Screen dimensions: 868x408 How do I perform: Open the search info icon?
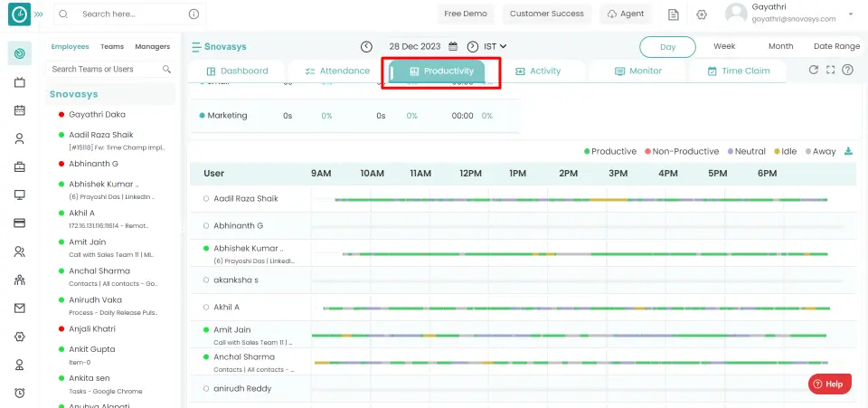click(x=193, y=14)
